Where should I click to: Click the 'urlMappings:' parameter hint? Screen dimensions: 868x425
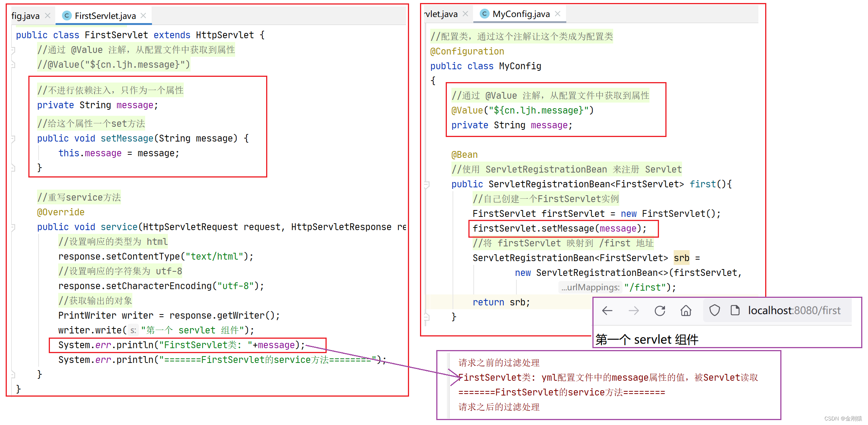590,288
